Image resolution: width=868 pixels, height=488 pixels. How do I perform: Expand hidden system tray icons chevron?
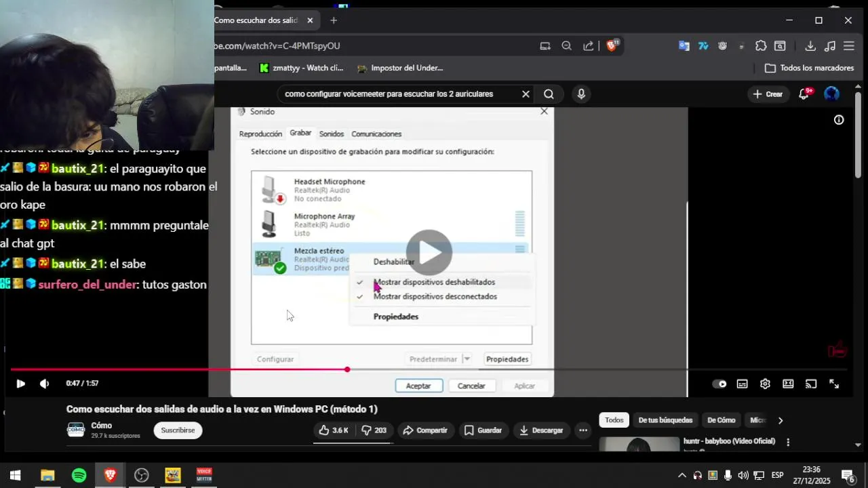coord(682,475)
